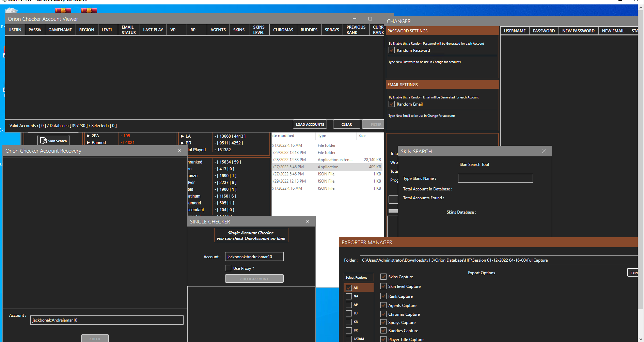Select the NA region checkbox

click(349, 296)
